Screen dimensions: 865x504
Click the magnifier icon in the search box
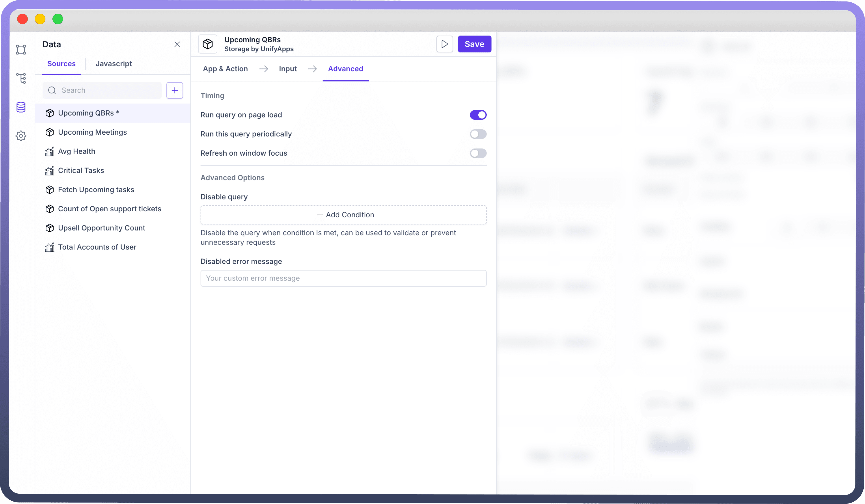52,90
